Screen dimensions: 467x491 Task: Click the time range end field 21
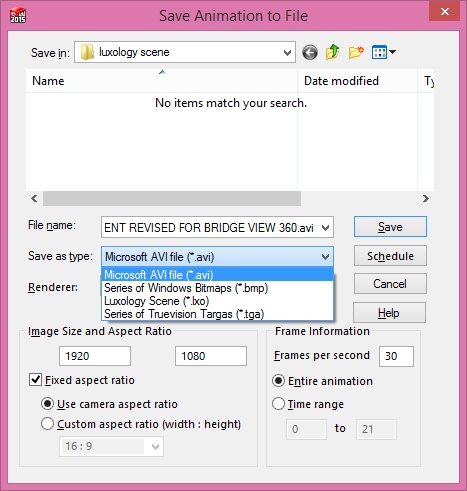point(376,429)
